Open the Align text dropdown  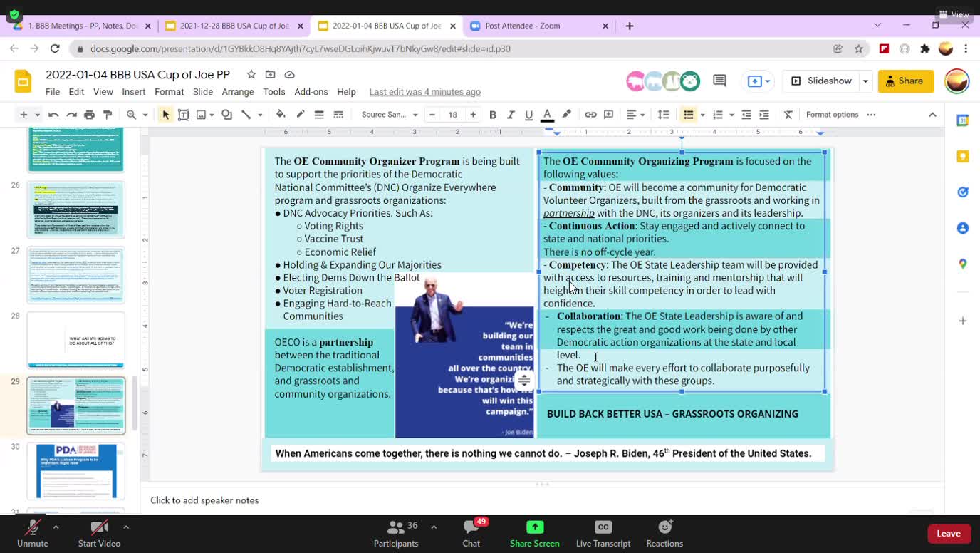[x=634, y=115]
